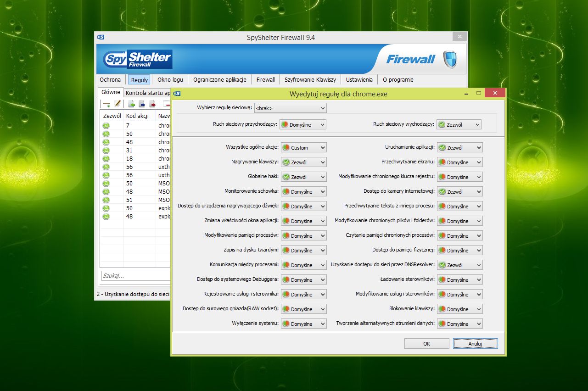
Task: Open the Wyłączenie systemu dropdown
Action: point(303,324)
